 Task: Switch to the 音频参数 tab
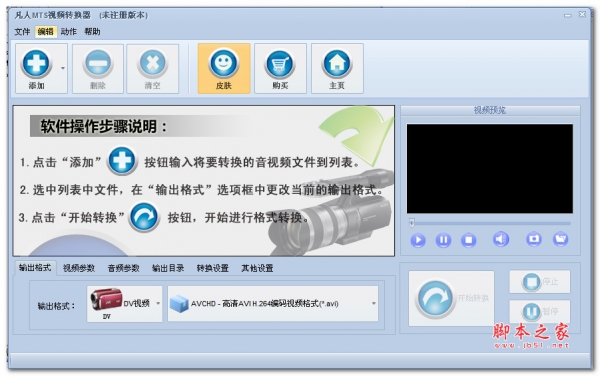123,268
